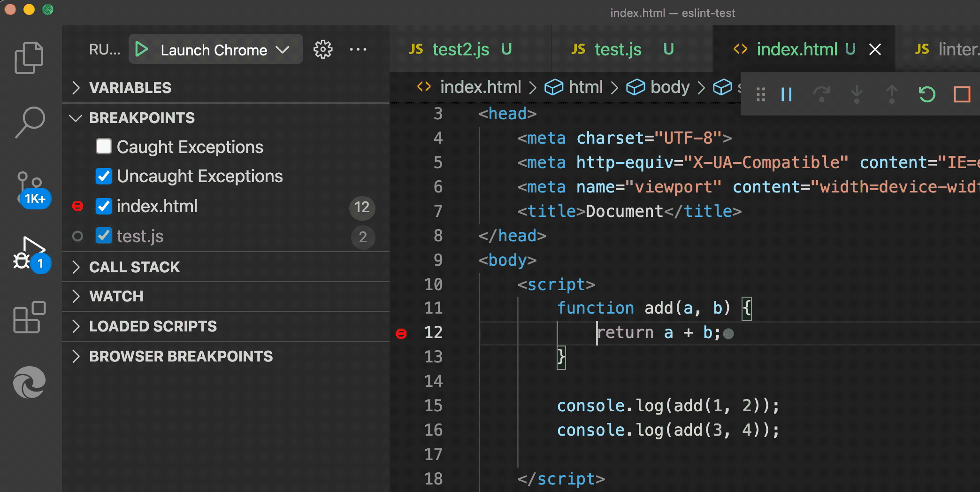The height and width of the screenshot is (492, 980).
Task: Open the Extensions view icon
Action: (30, 317)
